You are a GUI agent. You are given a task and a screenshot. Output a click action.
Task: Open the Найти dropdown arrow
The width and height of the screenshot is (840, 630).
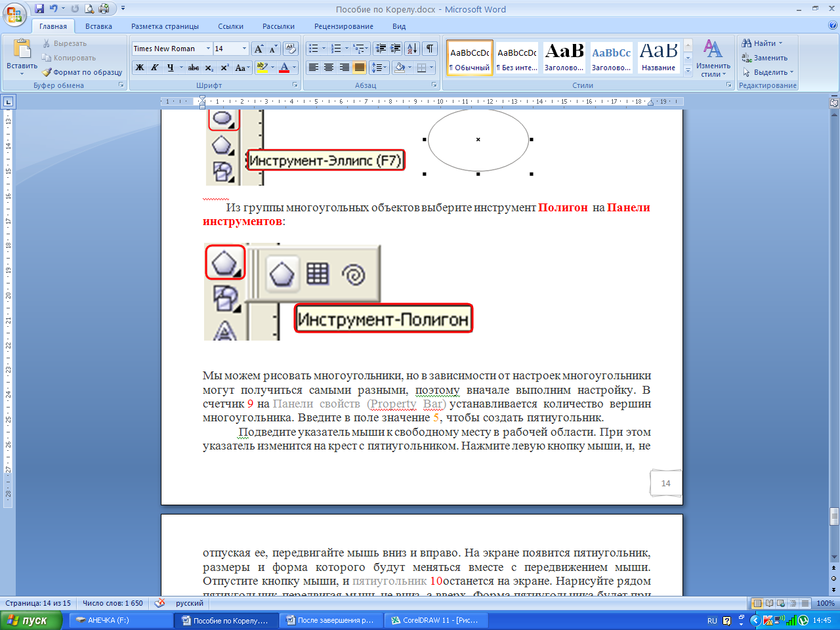tap(780, 43)
